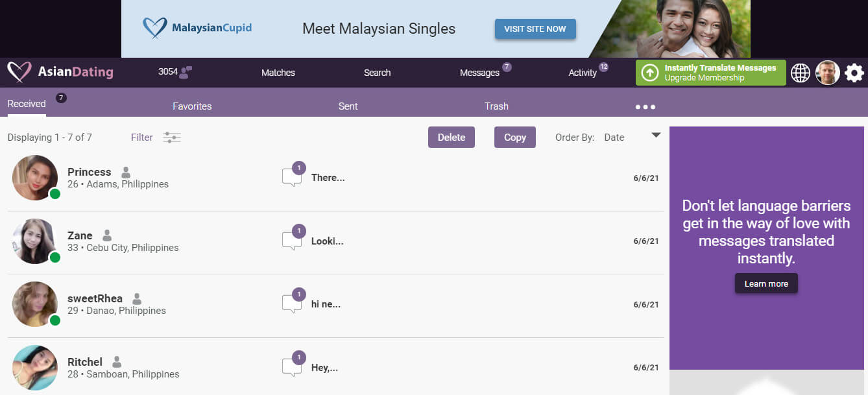Viewport: 868px width, 395px height.
Task: Open the message preview "Looki..."
Action: click(327, 241)
